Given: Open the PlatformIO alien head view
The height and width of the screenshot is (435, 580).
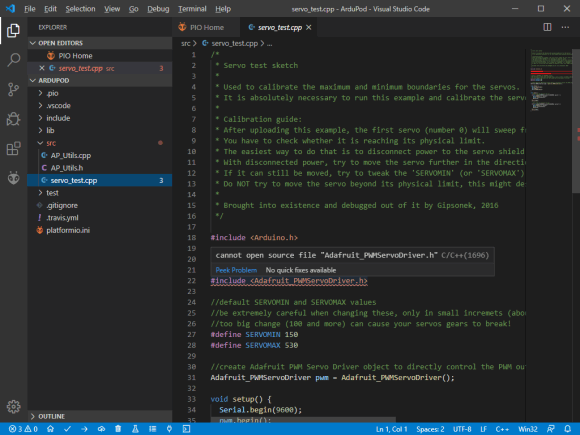Looking at the screenshot, I should tap(13, 178).
